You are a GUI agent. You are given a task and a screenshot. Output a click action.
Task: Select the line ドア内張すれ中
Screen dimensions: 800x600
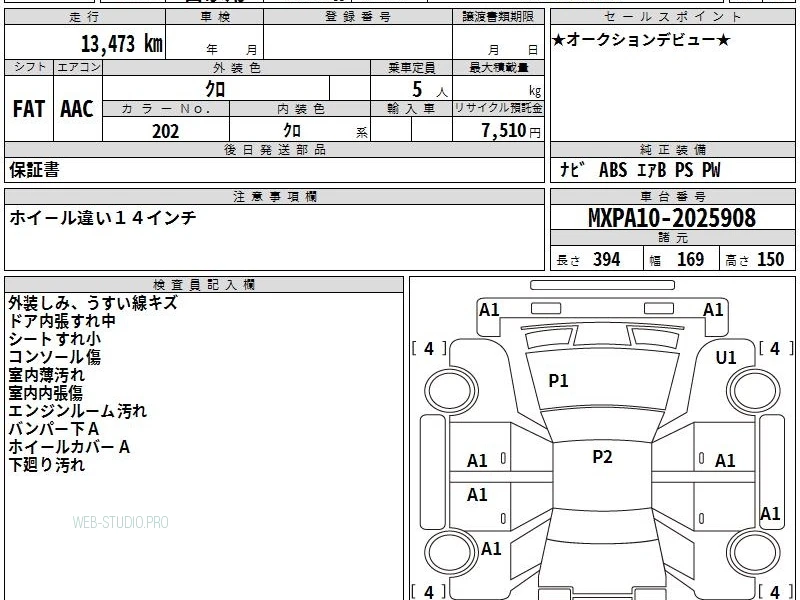(x=62, y=321)
